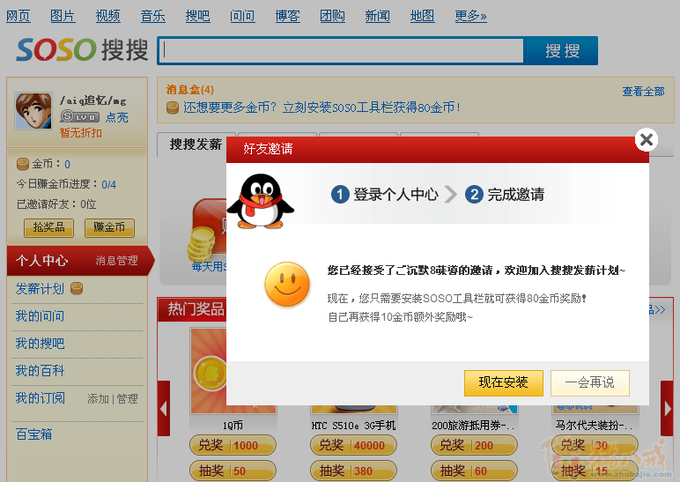Viewport: 680px width, 482px height.
Task: Click 抽奖 60 for 200旅游抵用券
Action: coord(474,471)
